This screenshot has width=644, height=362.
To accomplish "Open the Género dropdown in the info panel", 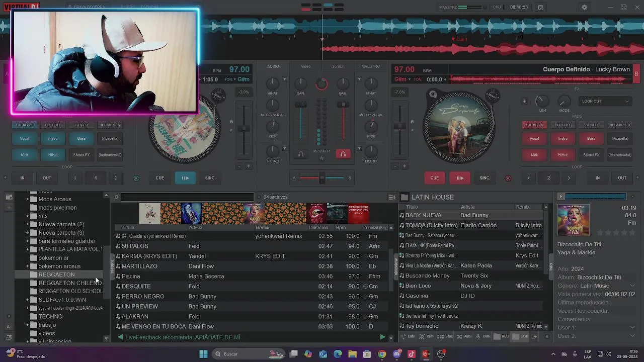I will 632,286.
